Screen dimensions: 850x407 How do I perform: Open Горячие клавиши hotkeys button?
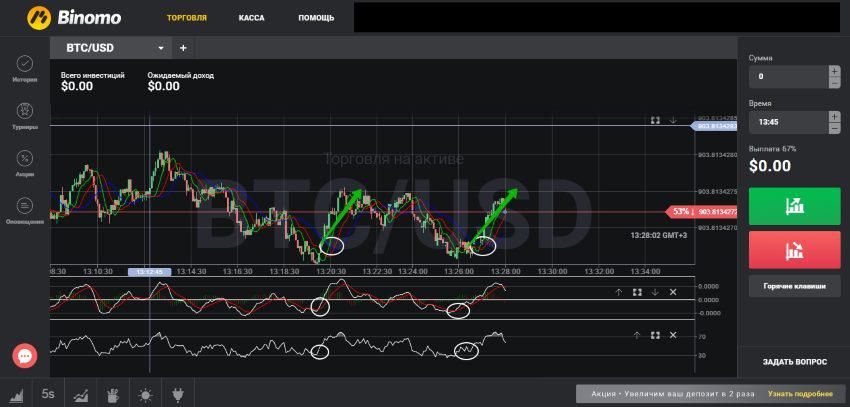click(x=795, y=286)
